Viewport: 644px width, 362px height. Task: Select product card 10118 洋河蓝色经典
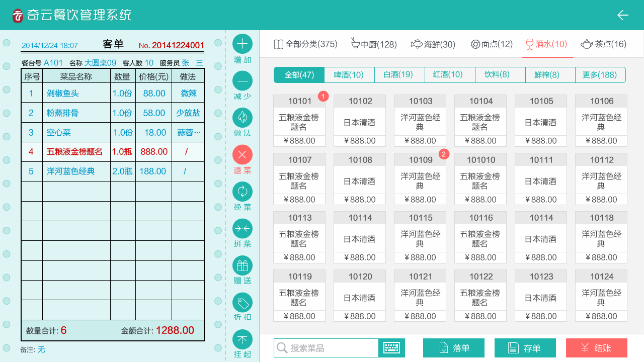coord(601,237)
